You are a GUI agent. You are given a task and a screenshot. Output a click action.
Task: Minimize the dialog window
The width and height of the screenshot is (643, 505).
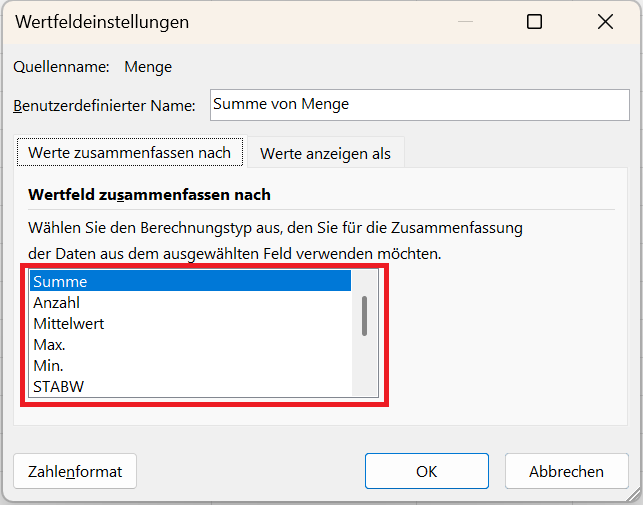[466, 22]
